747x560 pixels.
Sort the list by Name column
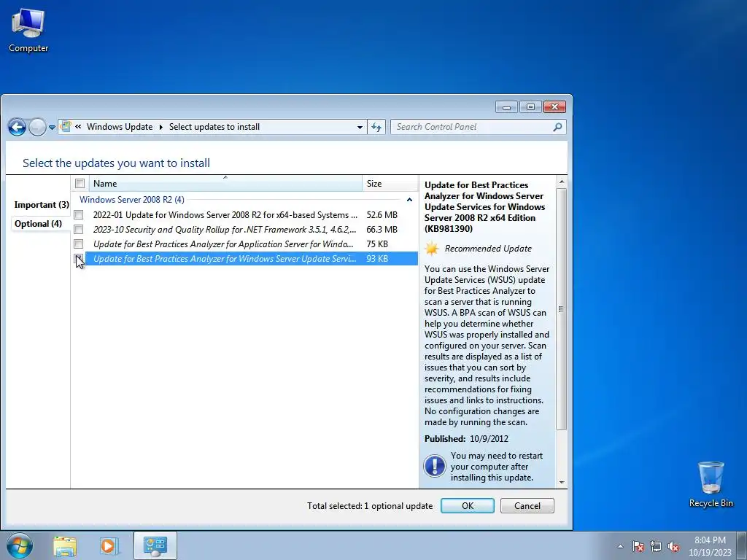[x=224, y=183]
